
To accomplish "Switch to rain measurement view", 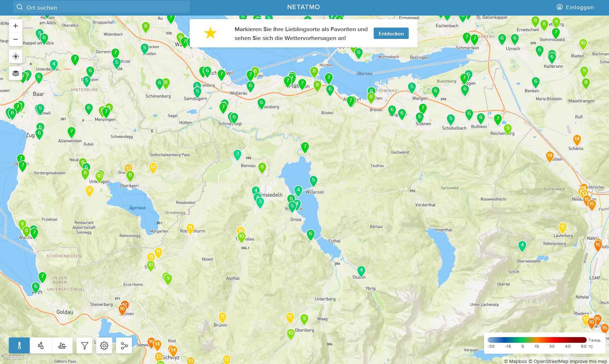I will pyautogui.click(x=41, y=346).
